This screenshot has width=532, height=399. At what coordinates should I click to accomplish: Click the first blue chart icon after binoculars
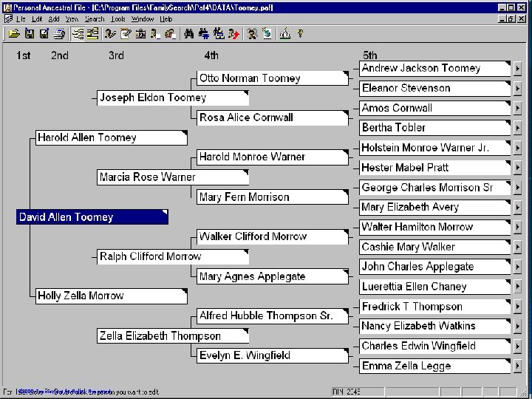point(204,33)
